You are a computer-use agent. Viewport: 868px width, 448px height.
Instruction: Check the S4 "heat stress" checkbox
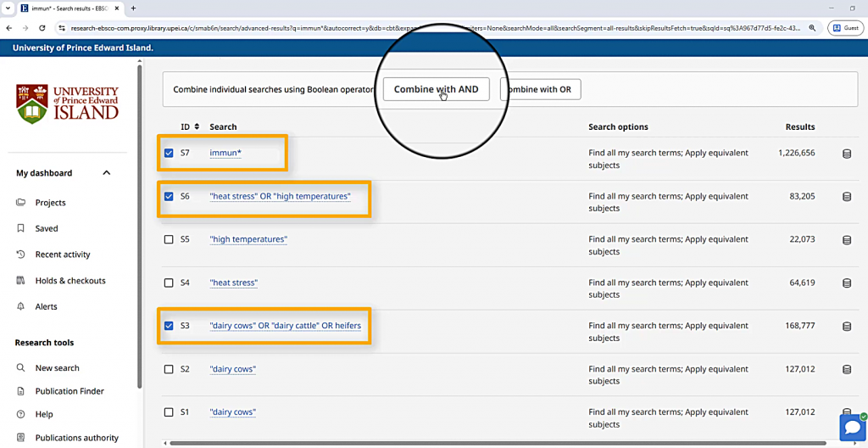click(x=169, y=283)
